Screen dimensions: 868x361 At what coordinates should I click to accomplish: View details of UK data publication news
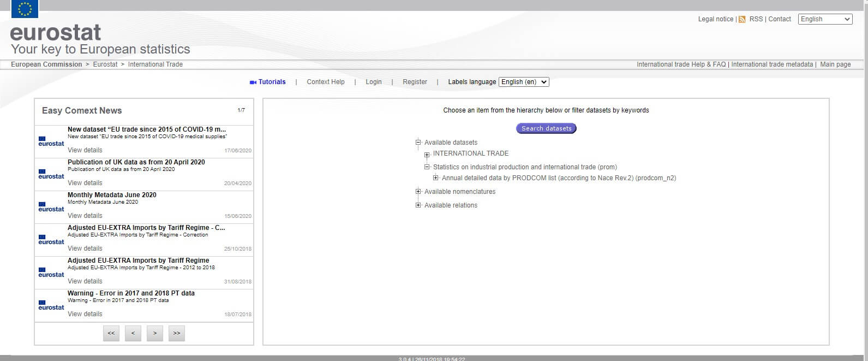(x=85, y=183)
